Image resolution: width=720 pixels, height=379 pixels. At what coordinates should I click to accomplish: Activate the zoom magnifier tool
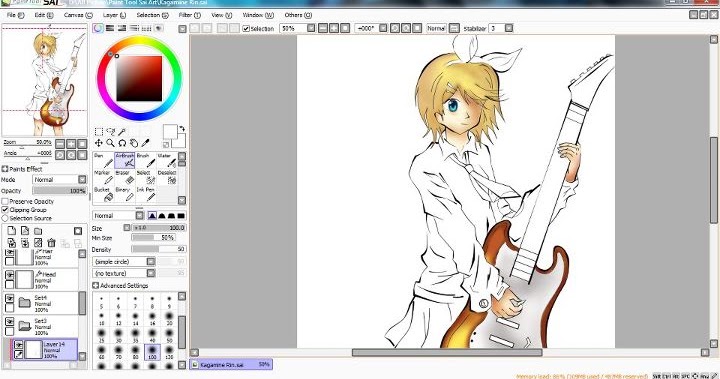coord(110,143)
